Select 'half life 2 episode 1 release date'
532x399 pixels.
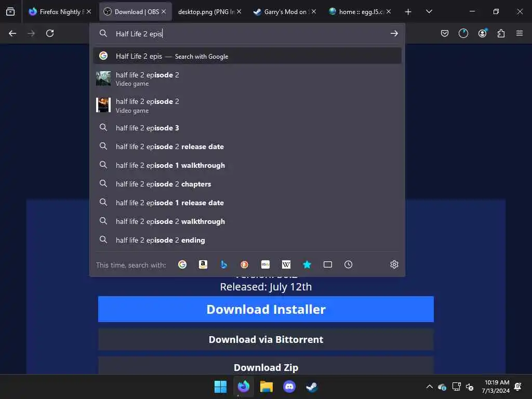coord(247,203)
